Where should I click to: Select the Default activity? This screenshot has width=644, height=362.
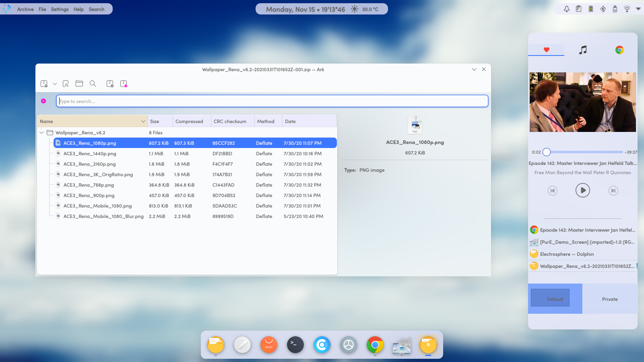(x=555, y=299)
